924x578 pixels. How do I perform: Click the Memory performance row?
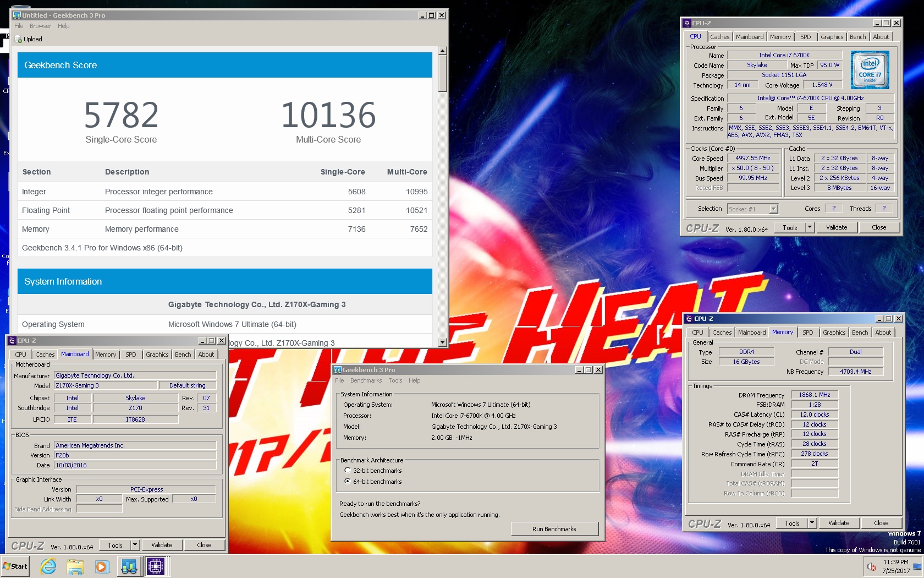point(224,229)
